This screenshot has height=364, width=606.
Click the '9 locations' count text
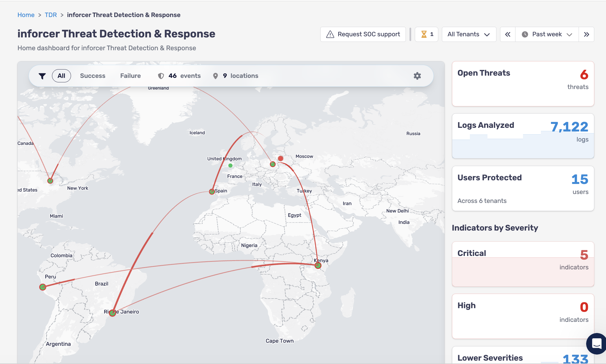(240, 76)
